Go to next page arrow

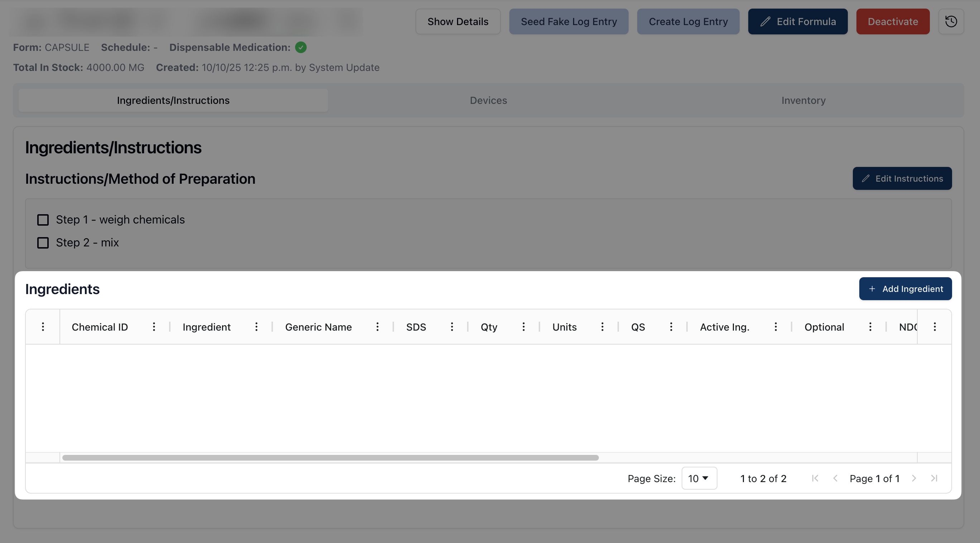[x=914, y=478]
